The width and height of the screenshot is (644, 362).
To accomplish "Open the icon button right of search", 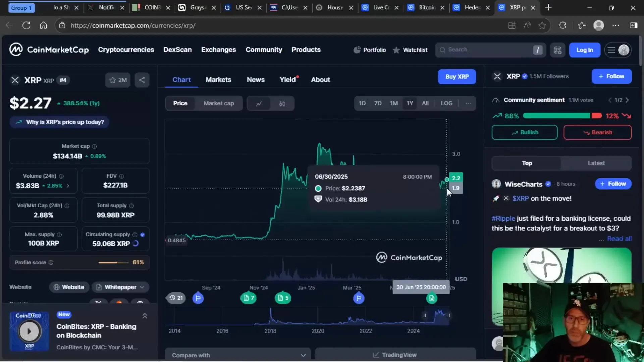I will point(558,50).
